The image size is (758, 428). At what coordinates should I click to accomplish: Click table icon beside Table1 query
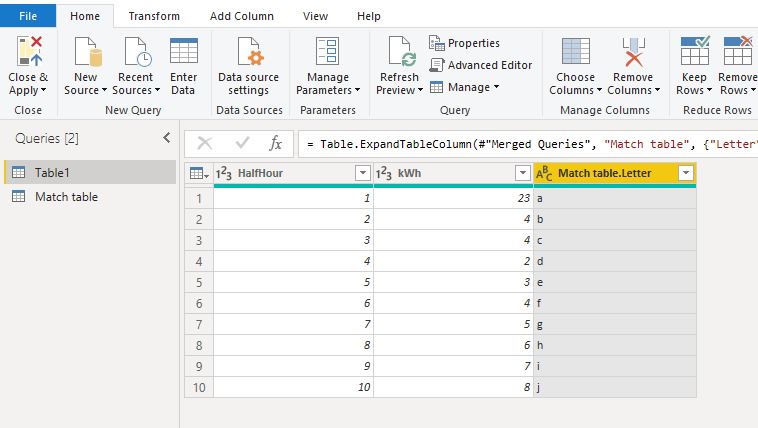(18, 172)
